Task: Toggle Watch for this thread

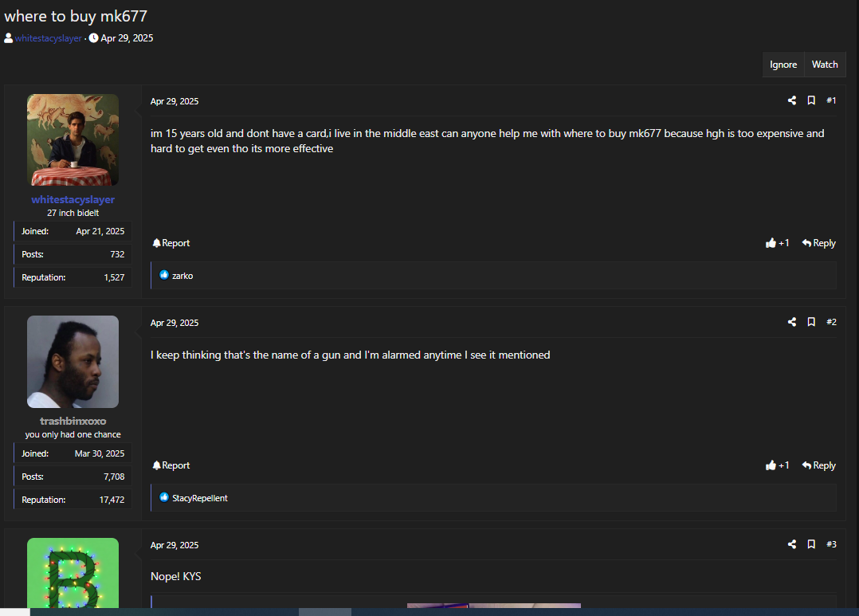Action: 825,65
